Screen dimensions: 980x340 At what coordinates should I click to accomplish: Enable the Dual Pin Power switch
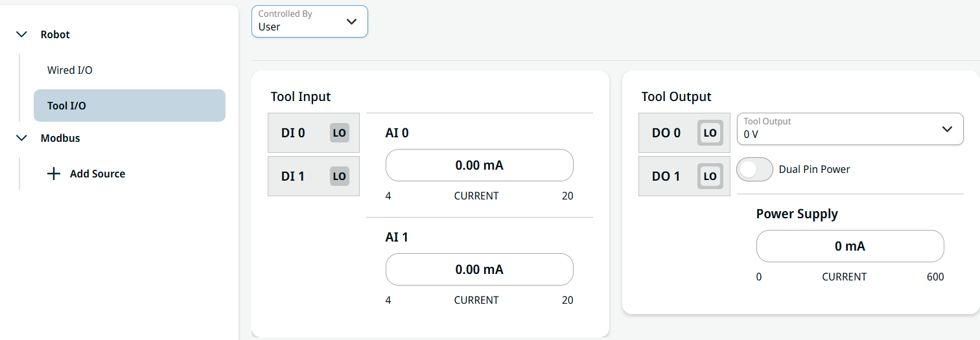point(755,170)
